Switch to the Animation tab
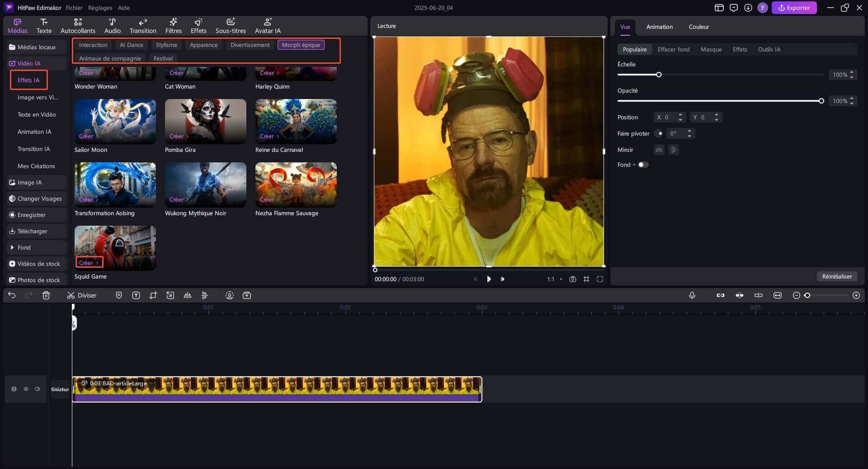This screenshot has height=469, width=868. point(659,27)
